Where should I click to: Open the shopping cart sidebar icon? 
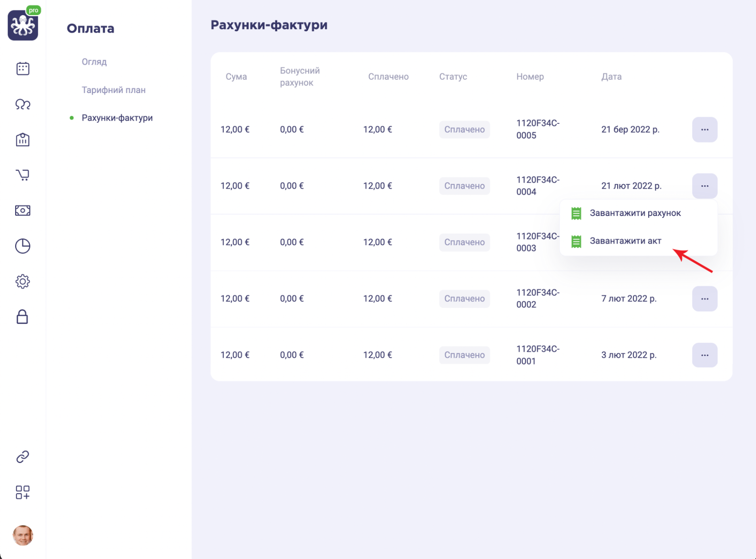coord(23,175)
